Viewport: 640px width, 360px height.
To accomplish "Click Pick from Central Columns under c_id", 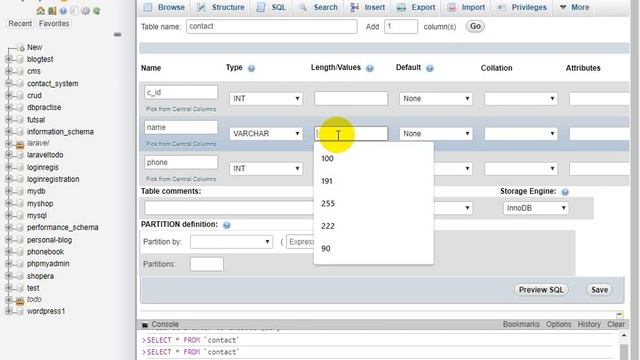I will coord(181,109).
